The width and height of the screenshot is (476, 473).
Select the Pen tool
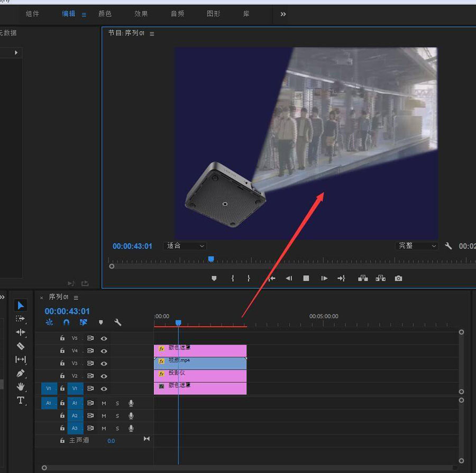pyautogui.click(x=21, y=373)
